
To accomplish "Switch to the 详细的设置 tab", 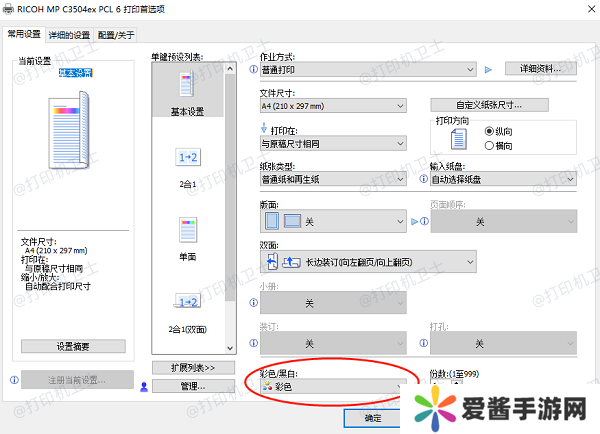I will click(69, 35).
